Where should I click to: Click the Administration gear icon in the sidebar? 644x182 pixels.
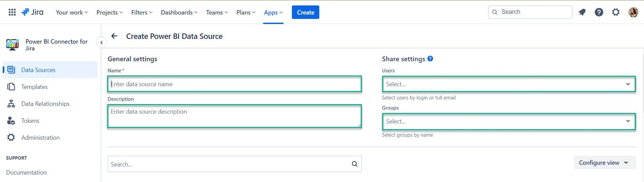click(11, 137)
